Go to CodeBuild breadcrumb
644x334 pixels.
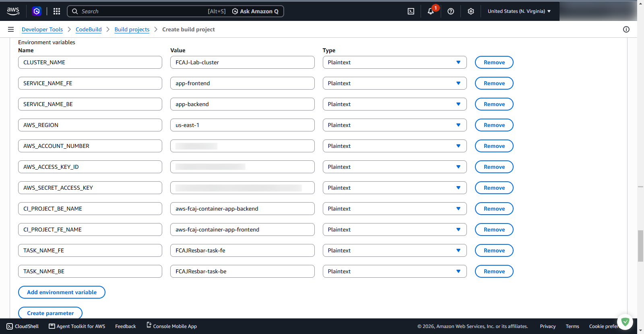pos(89,29)
